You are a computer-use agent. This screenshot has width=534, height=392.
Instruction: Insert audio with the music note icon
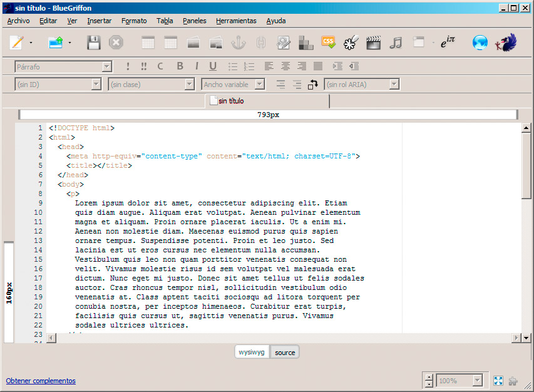click(x=396, y=43)
